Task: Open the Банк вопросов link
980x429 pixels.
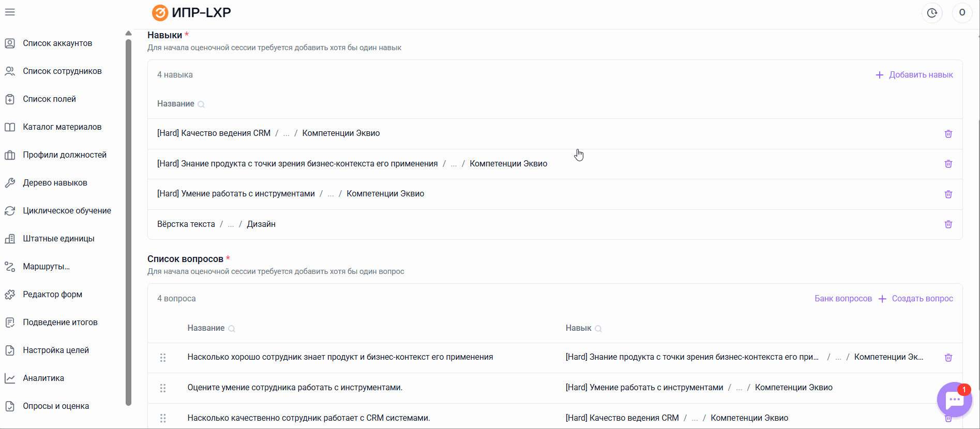Action: [843, 299]
